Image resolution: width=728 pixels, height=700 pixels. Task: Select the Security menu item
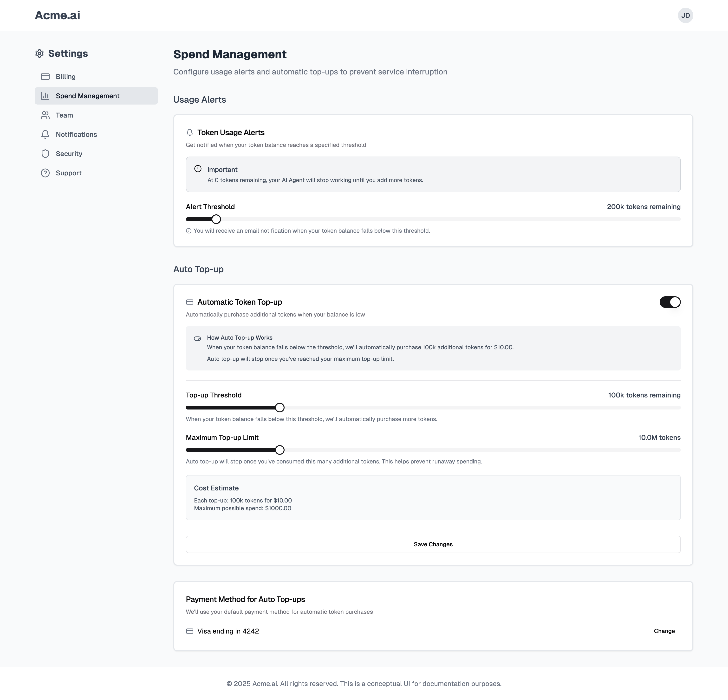pos(69,154)
